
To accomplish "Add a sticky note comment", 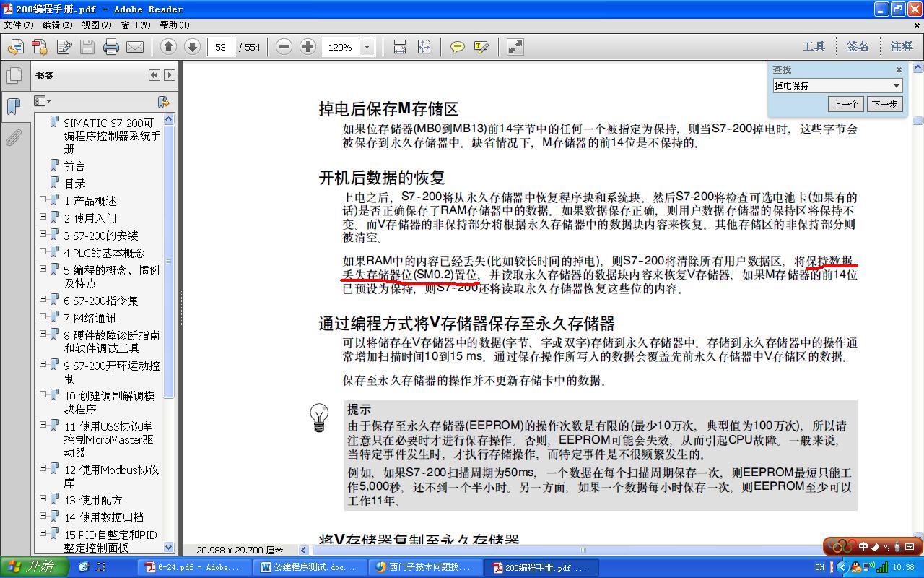I will 457,47.
